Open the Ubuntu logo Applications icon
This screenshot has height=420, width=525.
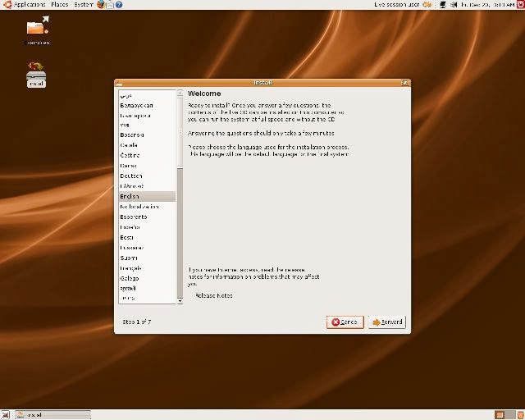[7, 4]
